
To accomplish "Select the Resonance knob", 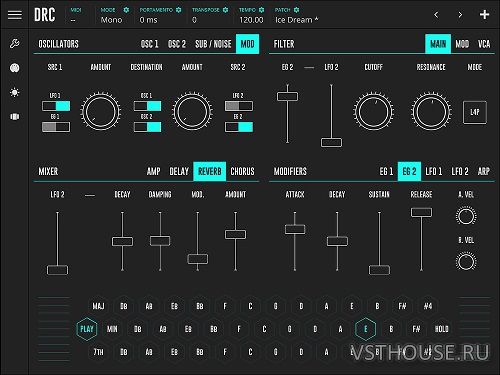I will pos(431,112).
